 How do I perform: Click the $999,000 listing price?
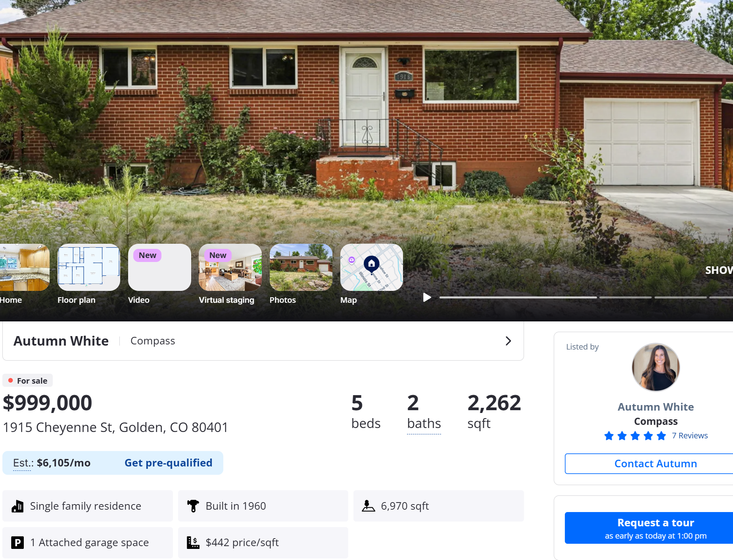pos(48,403)
